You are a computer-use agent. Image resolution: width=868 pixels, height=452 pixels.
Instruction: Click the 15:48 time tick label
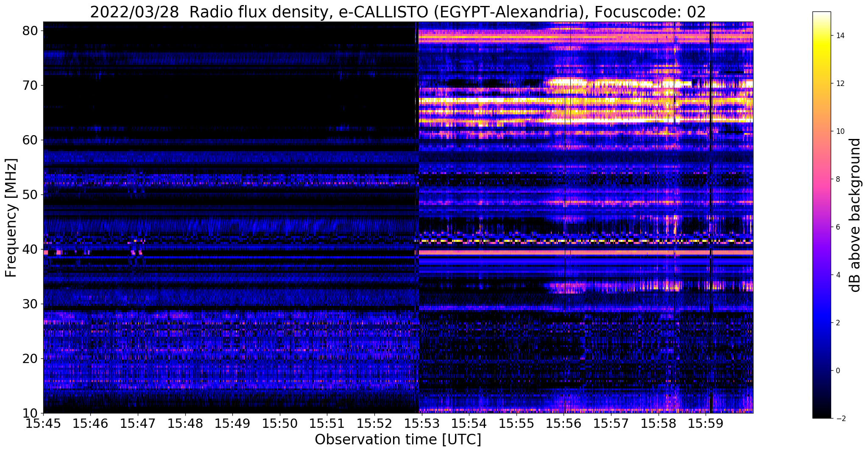tap(185, 423)
